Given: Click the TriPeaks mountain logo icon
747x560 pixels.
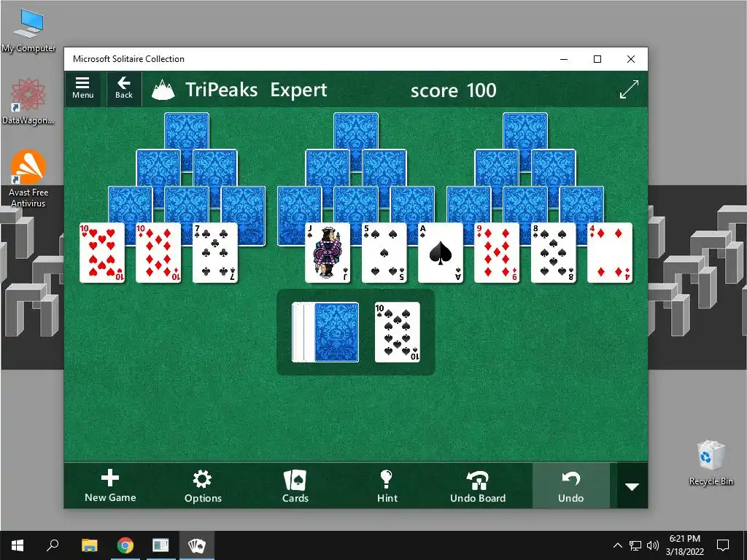Looking at the screenshot, I should click(x=163, y=90).
